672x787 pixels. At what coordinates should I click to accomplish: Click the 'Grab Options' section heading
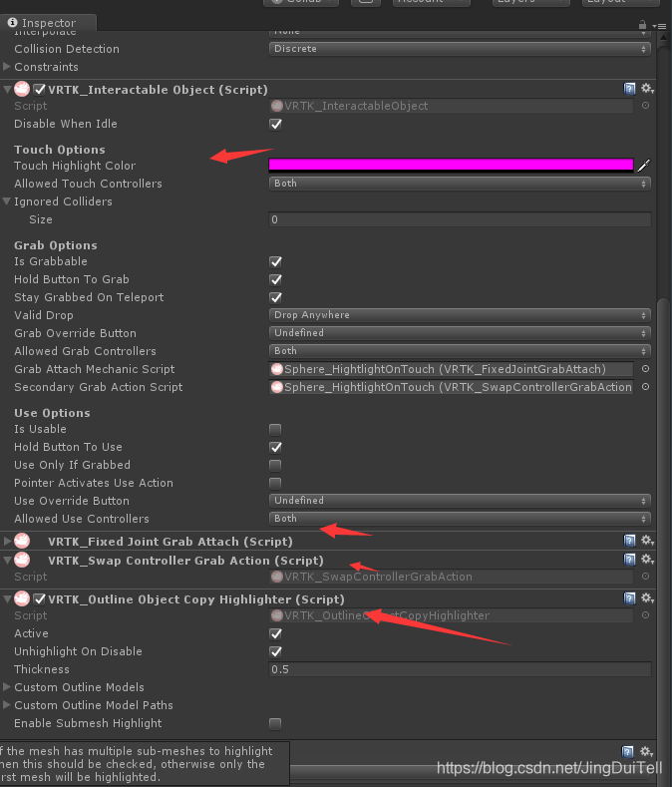click(x=56, y=245)
